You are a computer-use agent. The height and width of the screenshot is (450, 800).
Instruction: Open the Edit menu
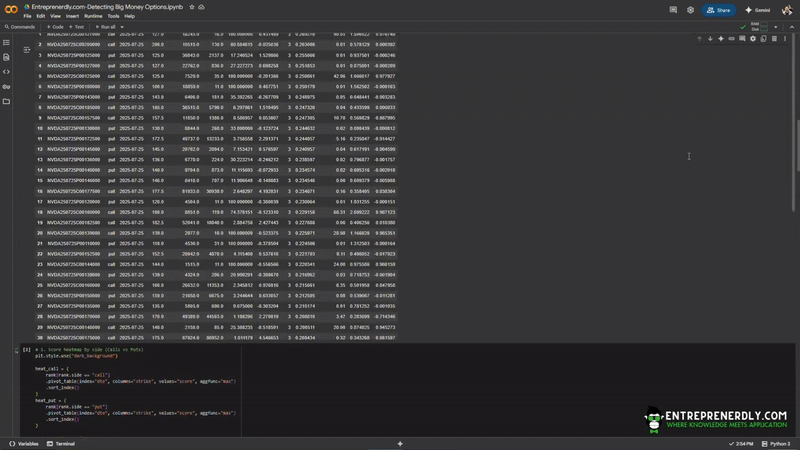(41, 16)
